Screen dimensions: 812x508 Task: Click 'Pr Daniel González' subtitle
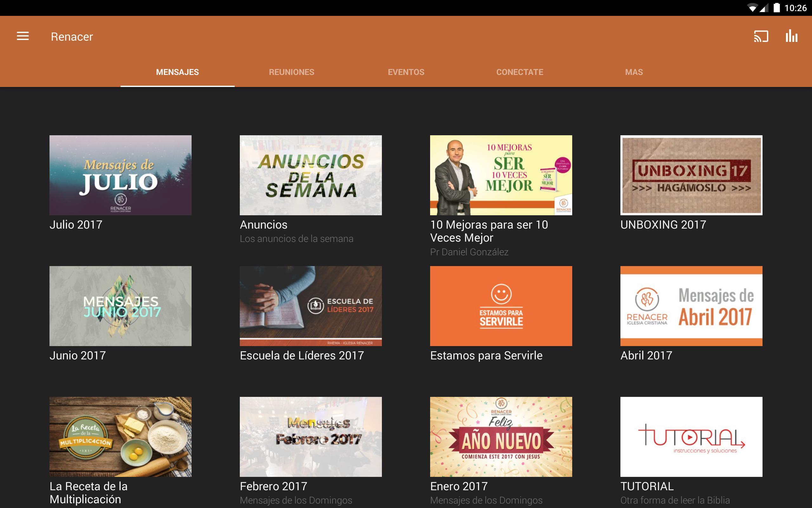[x=469, y=252]
